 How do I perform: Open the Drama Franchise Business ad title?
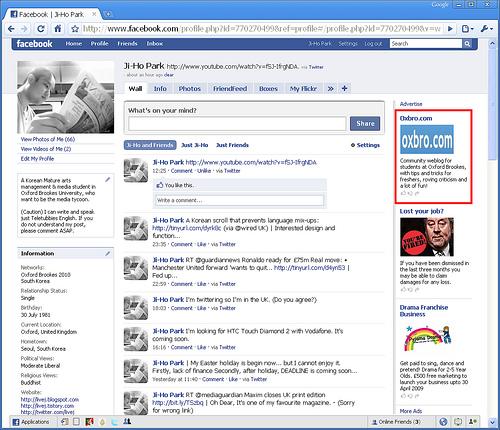coord(424,311)
